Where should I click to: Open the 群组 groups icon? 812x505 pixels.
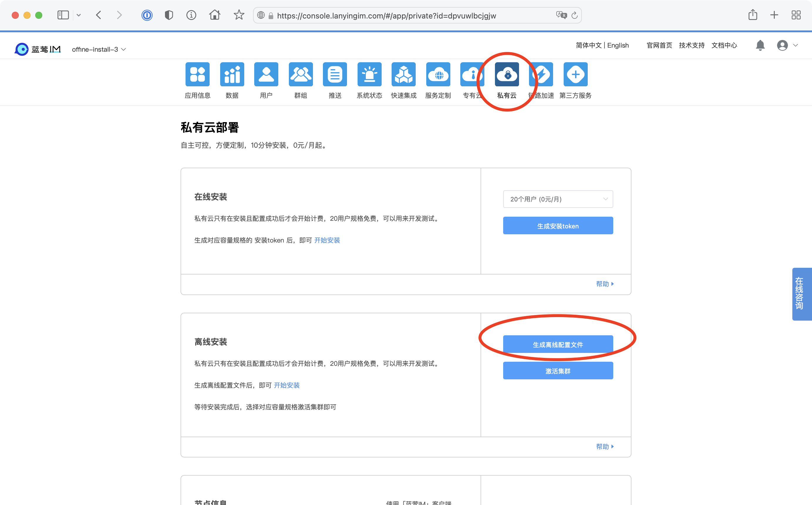click(301, 74)
